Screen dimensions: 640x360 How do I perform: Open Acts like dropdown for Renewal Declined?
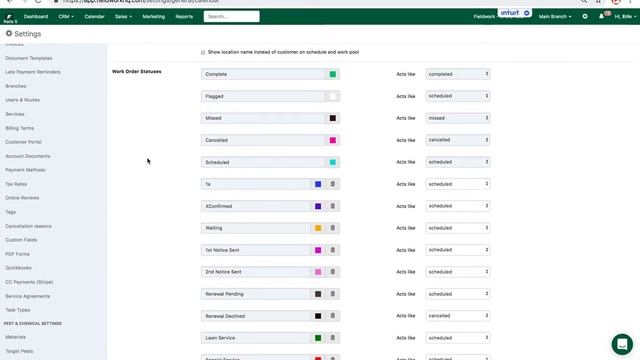(458, 316)
